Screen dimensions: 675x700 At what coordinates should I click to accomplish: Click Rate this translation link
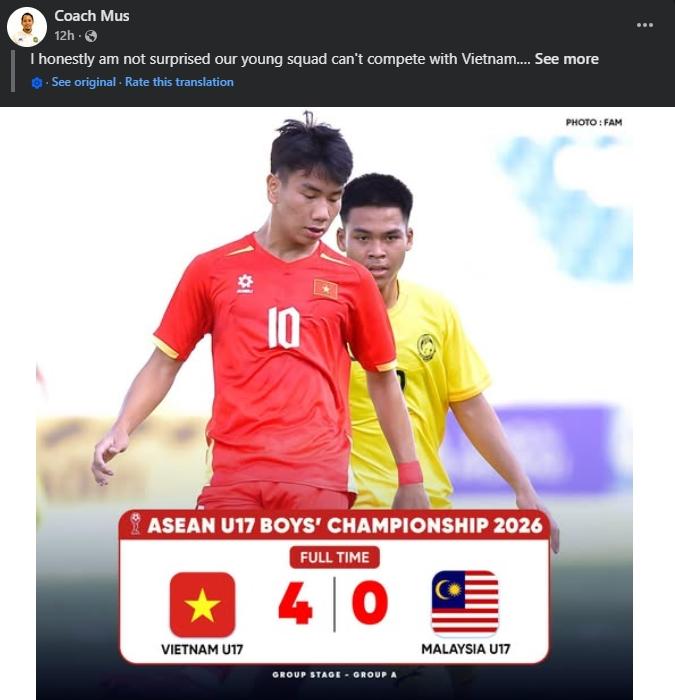[179, 82]
